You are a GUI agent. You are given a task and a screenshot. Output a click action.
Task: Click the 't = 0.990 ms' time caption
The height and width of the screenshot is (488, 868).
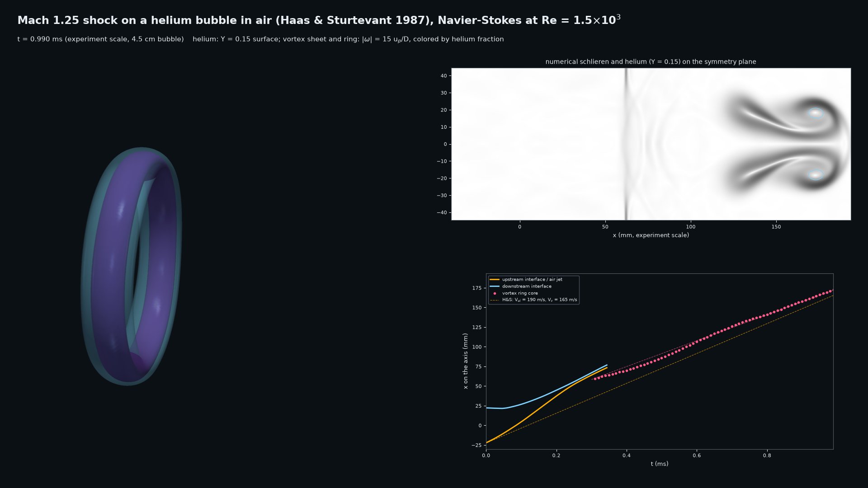[100, 39]
